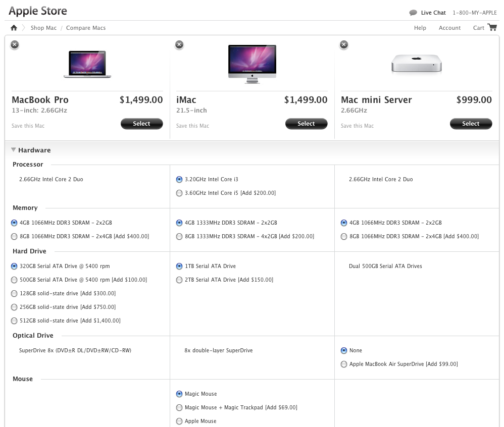Remove the Mac mini Server from comparison
This screenshot has width=504, height=427.
coord(343,44)
